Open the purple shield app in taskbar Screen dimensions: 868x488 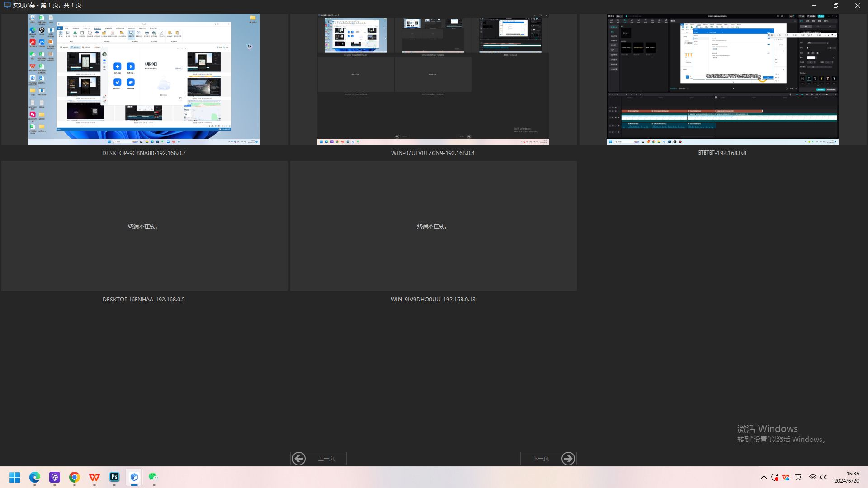[55, 477]
